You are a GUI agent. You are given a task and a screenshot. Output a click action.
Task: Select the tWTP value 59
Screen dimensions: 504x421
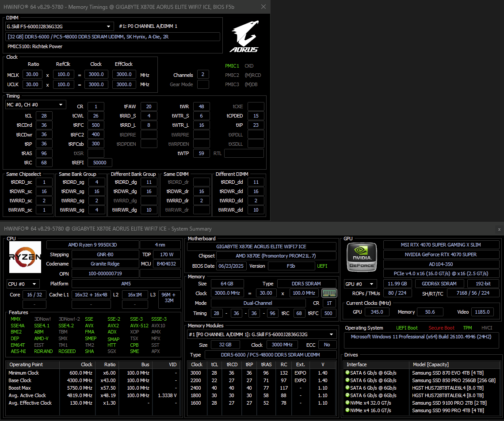point(202,153)
